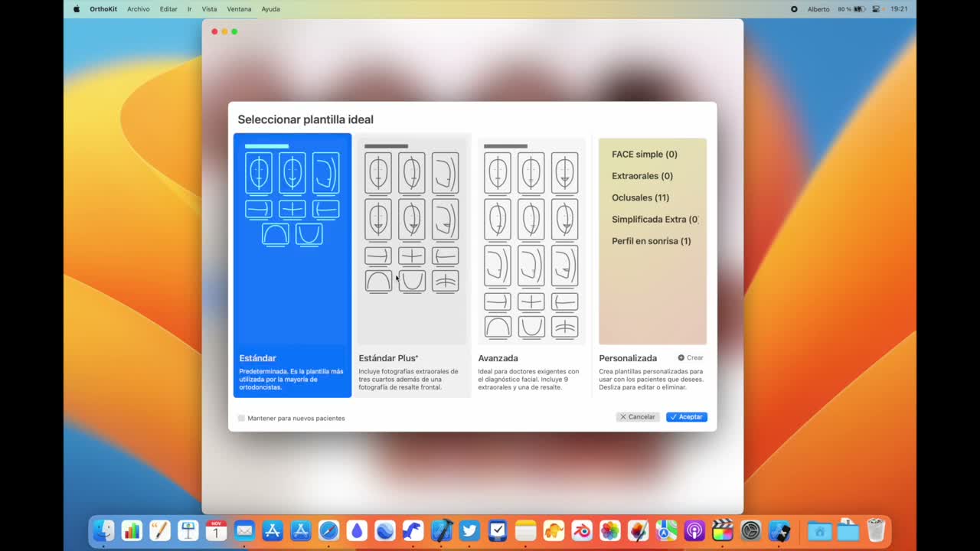Open Blender from the dock
The image size is (980, 551).
click(x=582, y=530)
